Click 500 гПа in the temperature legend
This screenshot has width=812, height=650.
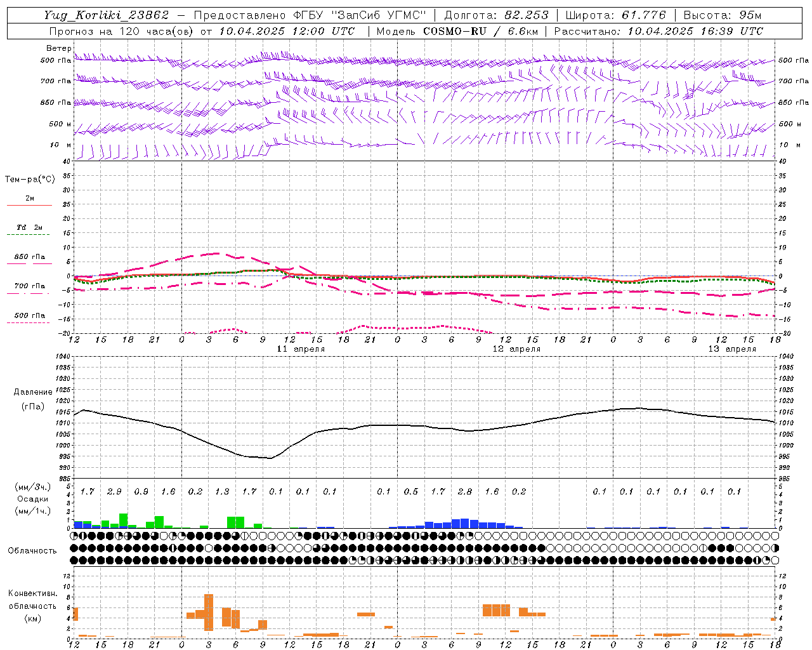30,315
